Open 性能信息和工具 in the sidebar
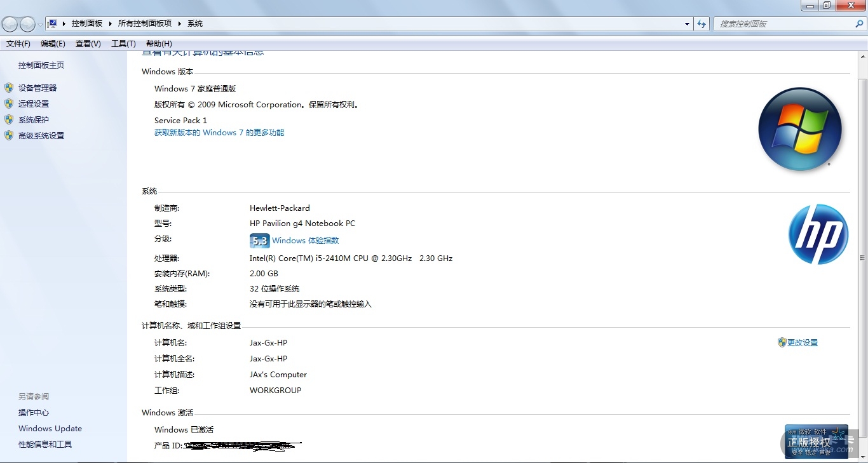The width and height of the screenshot is (868, 463). click(45, 445)
